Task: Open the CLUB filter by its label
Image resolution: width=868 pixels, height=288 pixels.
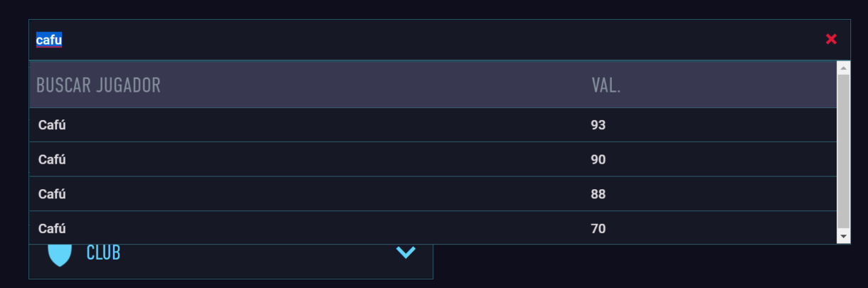Action: [103, 252]
